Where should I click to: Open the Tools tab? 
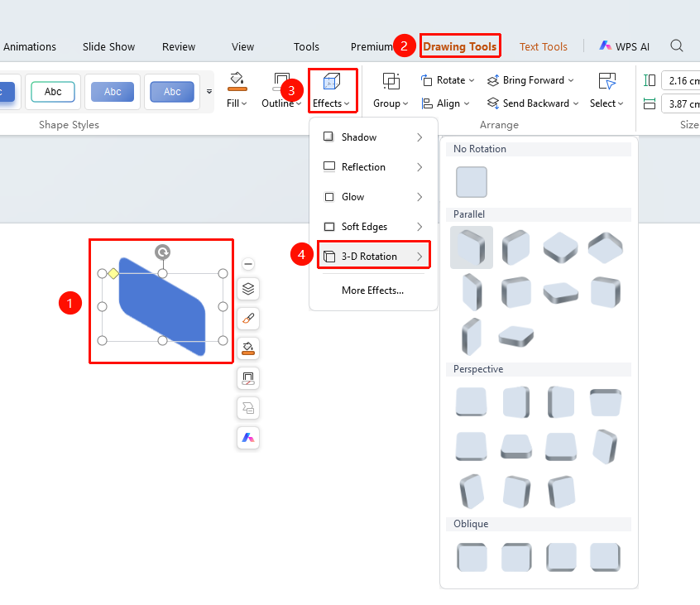pyautogui.click(x=306, y=47)
